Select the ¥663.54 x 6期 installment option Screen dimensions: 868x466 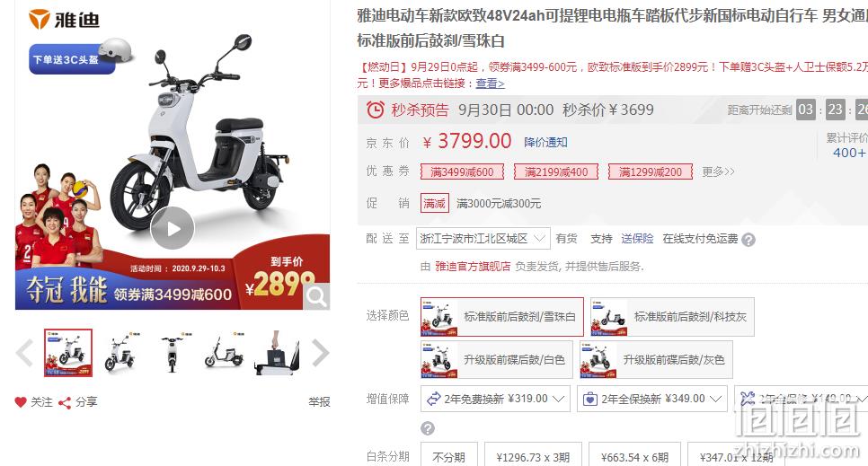[634, 457]
